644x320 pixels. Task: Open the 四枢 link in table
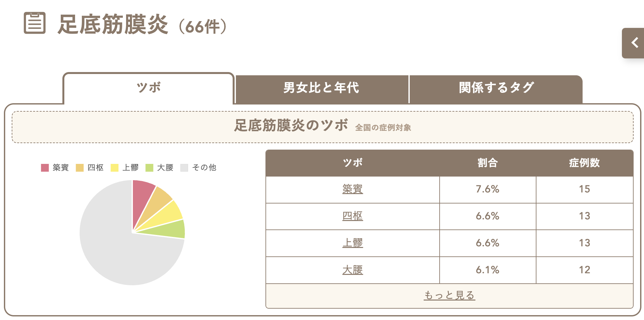(x=353, y=216)
